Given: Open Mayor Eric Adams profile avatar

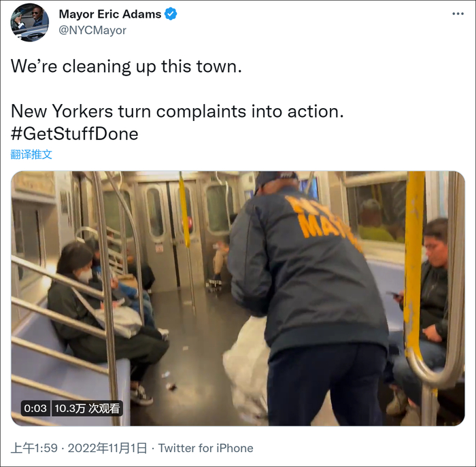Looking at the screenshot, I should (29, 22).
